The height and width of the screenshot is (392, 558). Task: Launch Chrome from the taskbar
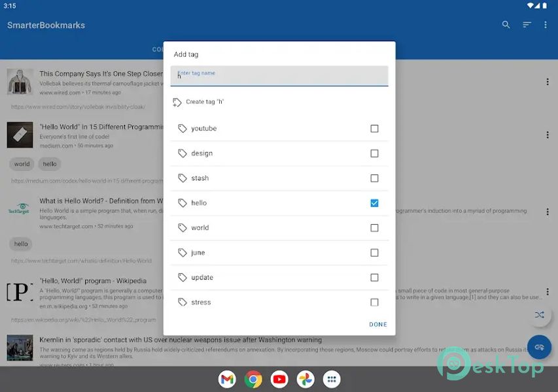253,379
